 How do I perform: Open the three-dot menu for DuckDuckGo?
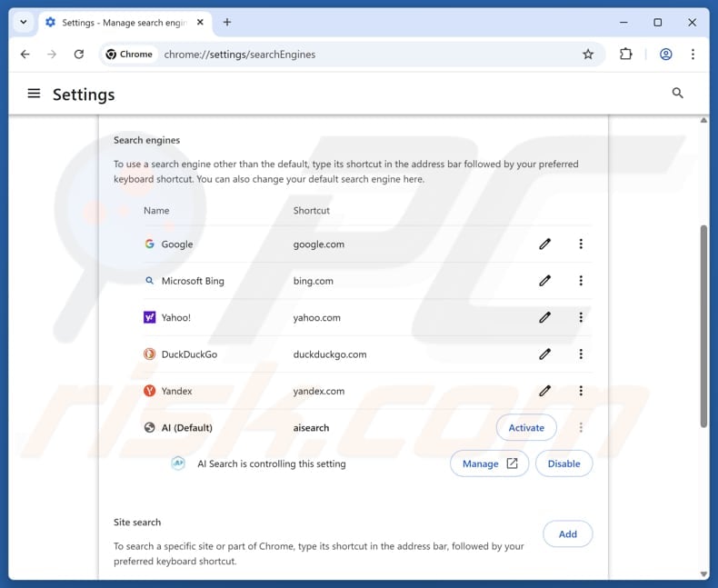581,354
